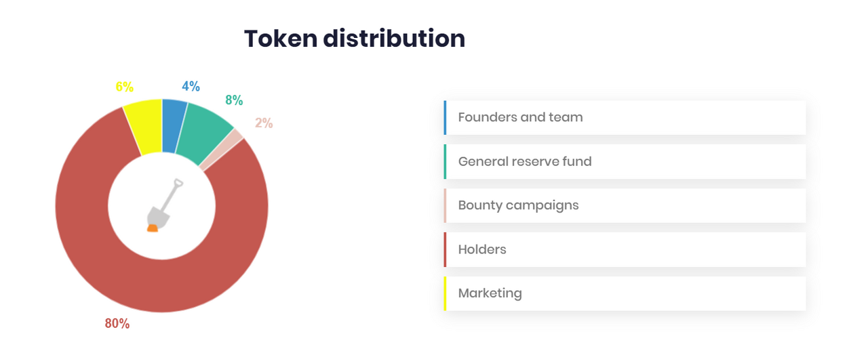Choose the Holders legend entry
The width and height of the screenshot is (868, 355).
click(x=482, y=249)
